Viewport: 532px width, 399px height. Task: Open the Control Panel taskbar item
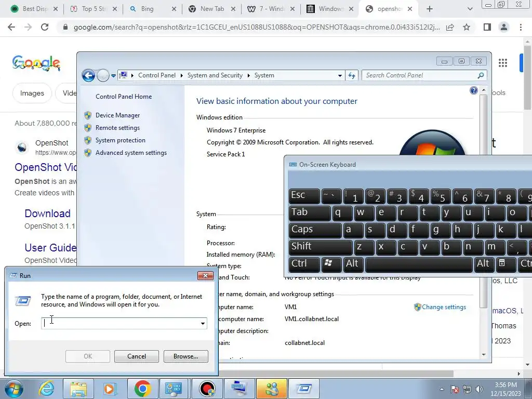174,389
